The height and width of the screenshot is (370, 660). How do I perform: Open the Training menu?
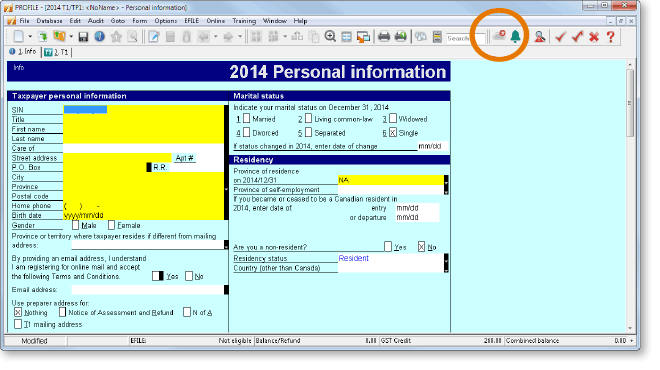click(244, 21)
